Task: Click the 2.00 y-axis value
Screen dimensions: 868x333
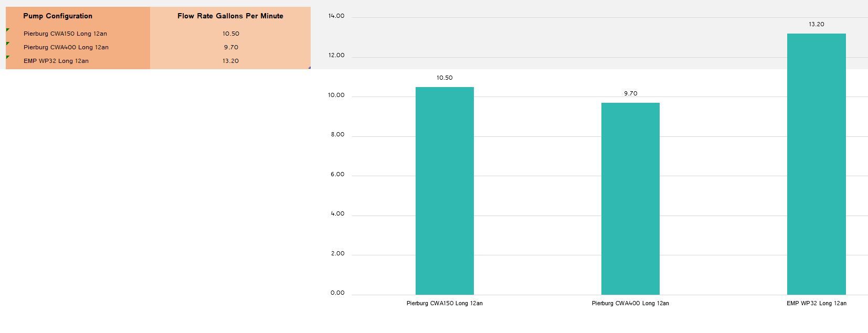Action: pos(337,254)
